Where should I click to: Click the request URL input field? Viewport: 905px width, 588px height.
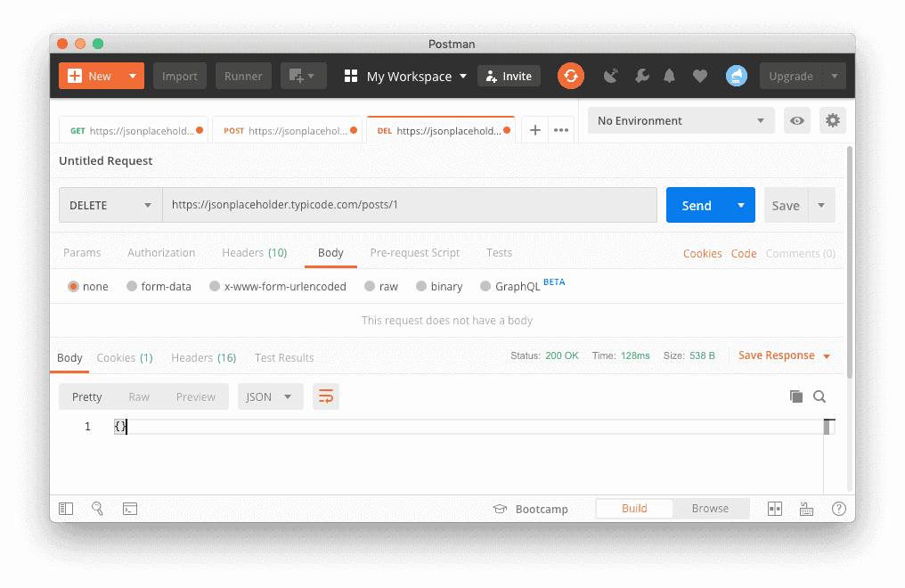(x=410, y=205)
